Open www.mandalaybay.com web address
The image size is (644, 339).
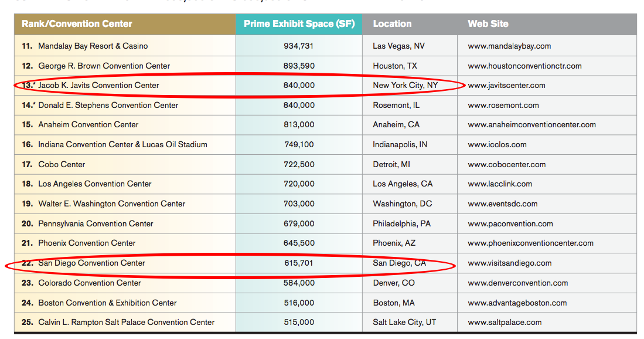[509, 46]
